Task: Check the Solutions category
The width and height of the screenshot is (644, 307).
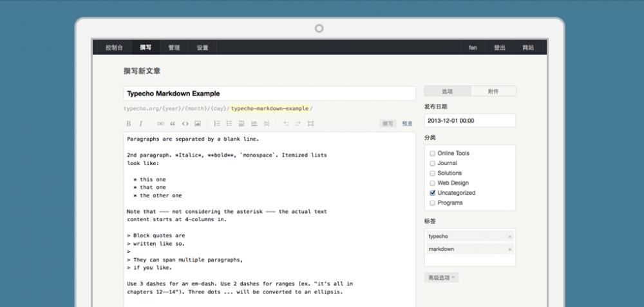Action: (x=433, y=173)
